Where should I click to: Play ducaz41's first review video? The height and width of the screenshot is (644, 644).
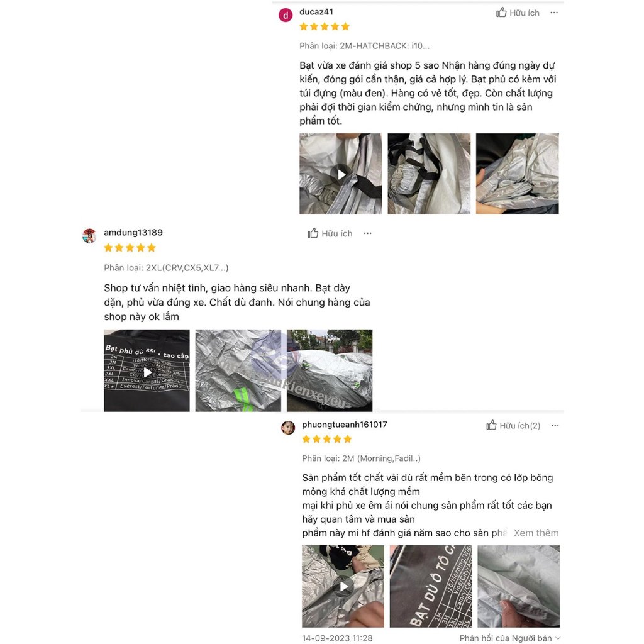tap(340, 174)
